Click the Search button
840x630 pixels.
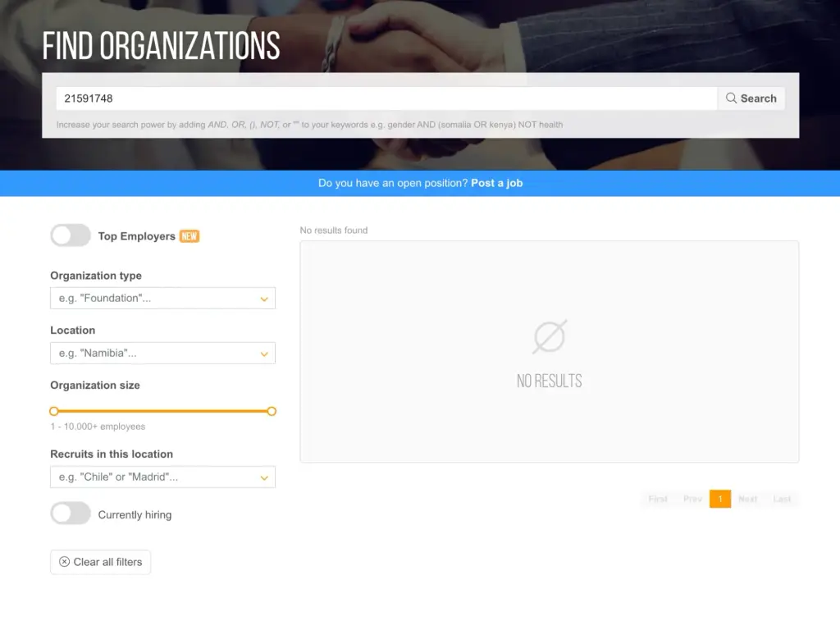(751, 98)
